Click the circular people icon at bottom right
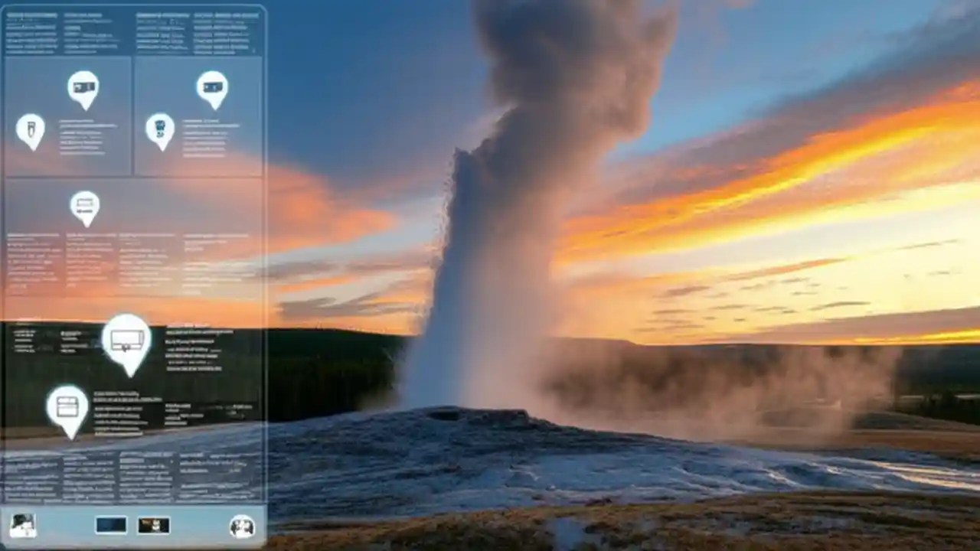 click(x=241, y=524)
